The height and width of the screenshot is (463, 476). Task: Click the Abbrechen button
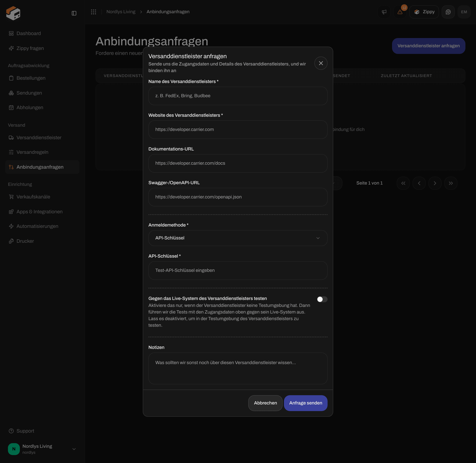265,403
